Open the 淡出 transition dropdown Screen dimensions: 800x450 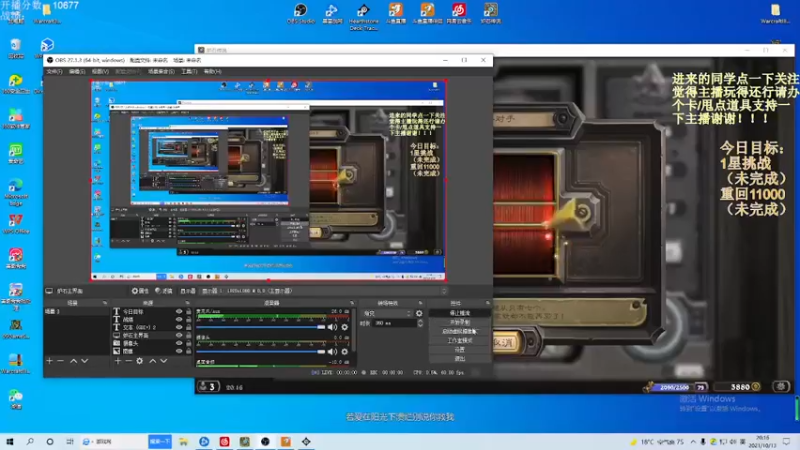(387, 313)
